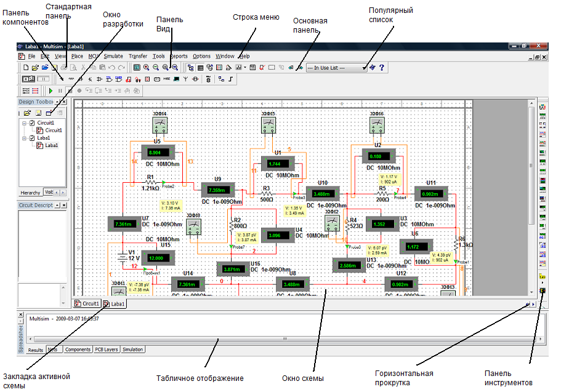Close the Circuit Description panel
577x392 pixels.
[64, 205]
